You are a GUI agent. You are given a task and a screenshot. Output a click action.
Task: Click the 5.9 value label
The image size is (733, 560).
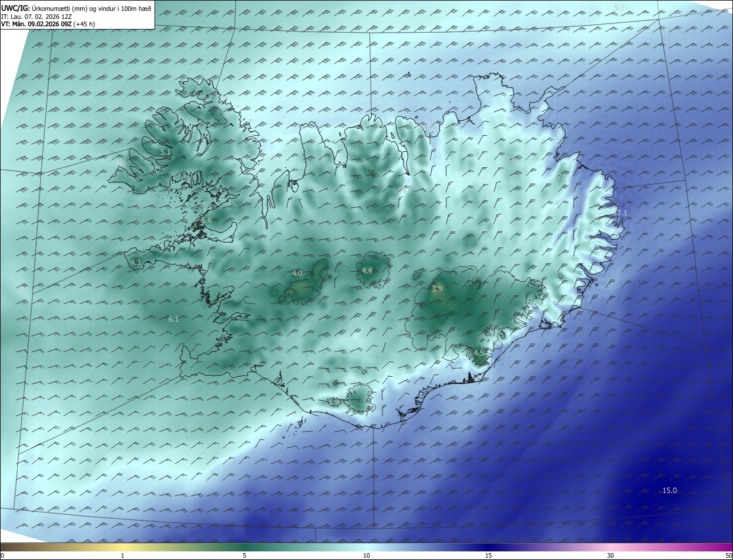tap(333, 402)
